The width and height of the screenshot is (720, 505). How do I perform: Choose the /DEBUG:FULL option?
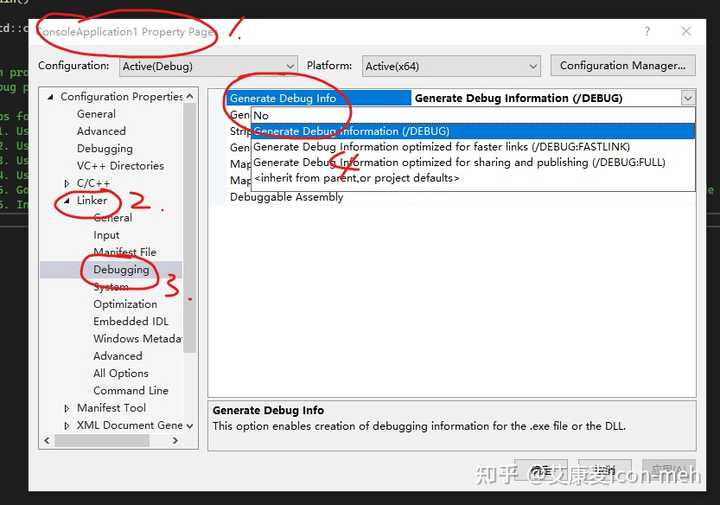point(473,163)
